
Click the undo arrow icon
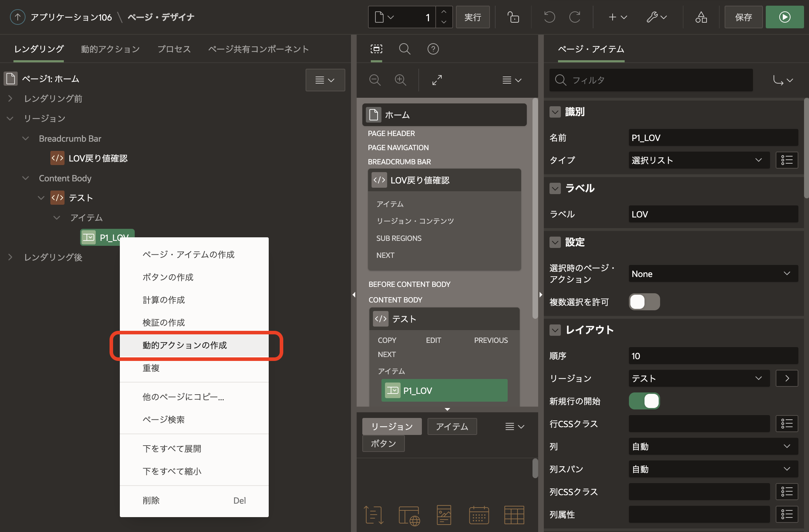click(x=549, y=17)
